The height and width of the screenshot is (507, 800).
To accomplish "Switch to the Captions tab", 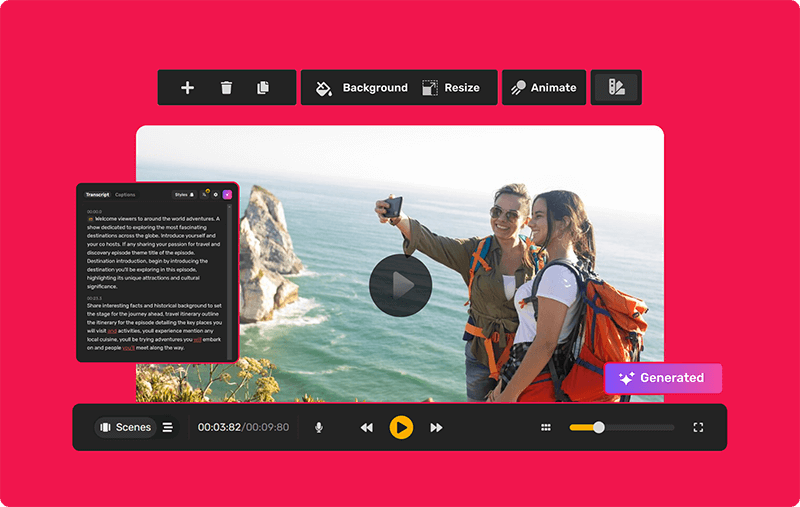I will point(125,194).
